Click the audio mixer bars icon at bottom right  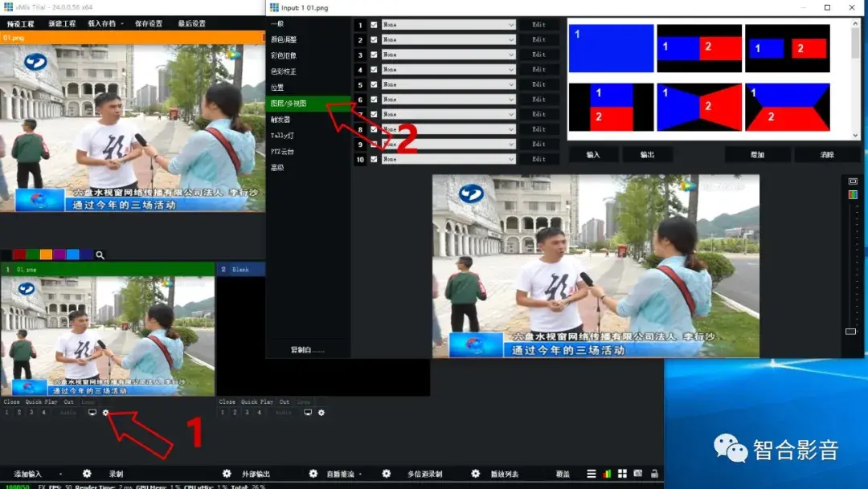pyautogui.click(x=605, y=472)
